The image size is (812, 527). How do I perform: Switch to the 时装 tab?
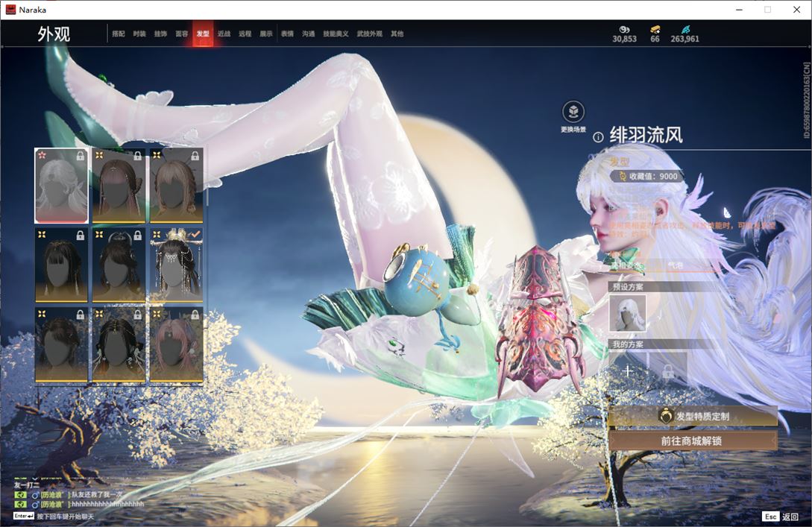139,34
